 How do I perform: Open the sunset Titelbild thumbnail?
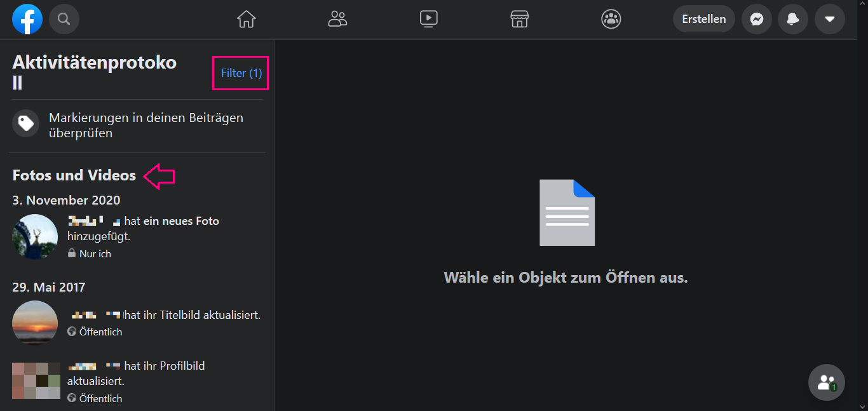35,323
